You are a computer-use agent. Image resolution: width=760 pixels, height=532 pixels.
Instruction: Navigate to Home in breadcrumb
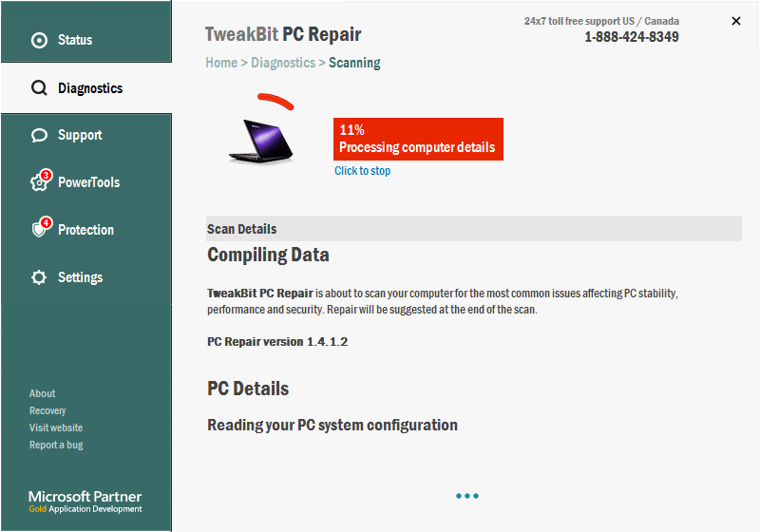pyautogui.click(x=220, y=63)
